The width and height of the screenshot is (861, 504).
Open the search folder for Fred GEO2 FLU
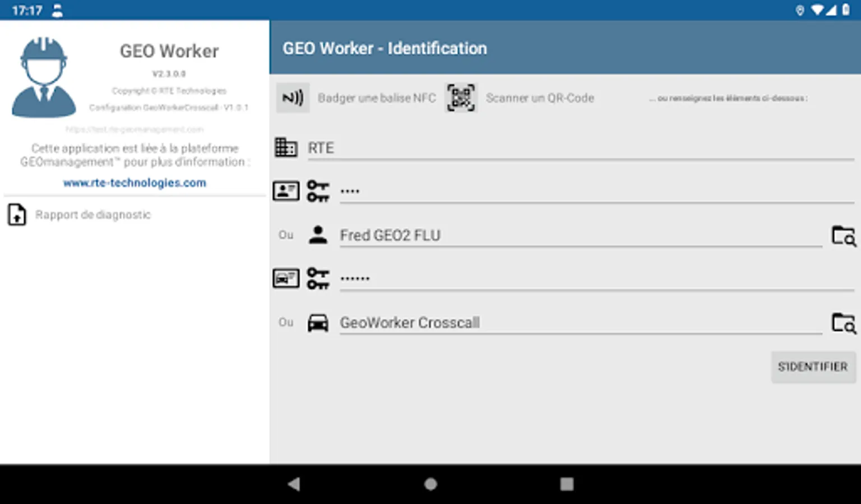pyautogui.click(x=844, y=236)
